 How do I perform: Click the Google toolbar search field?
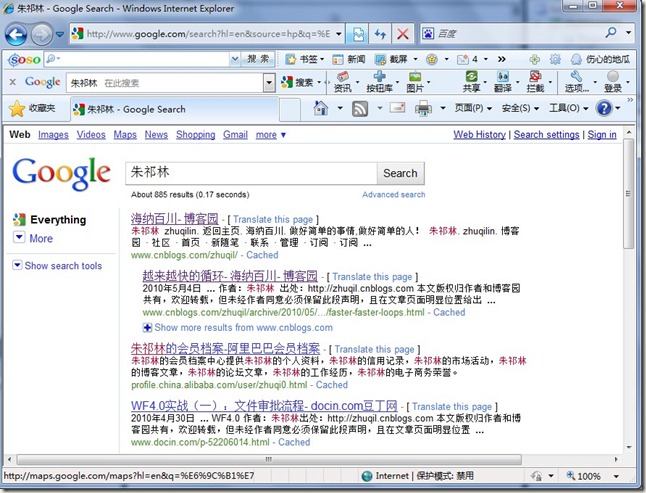165,83
